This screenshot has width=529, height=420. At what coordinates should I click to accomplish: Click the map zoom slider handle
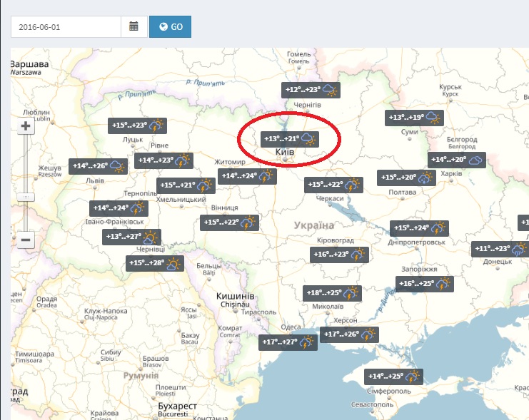[x=26, y=198]
